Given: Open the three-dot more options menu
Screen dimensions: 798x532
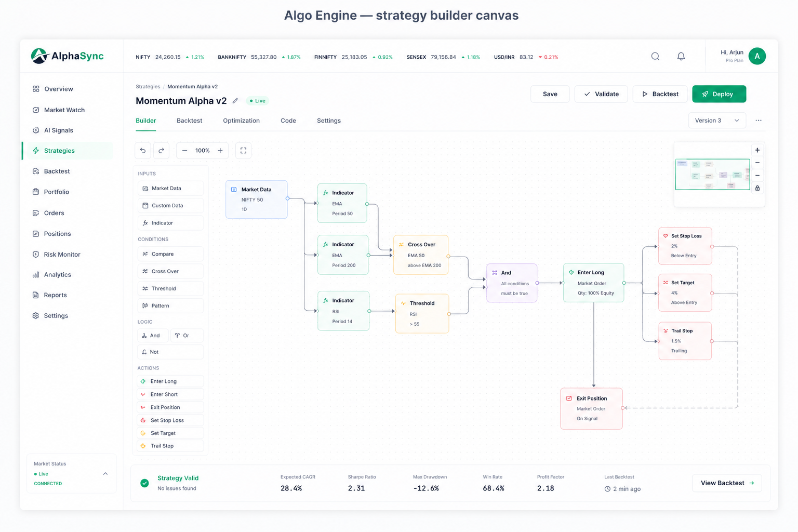Looking at the screenshot, I should [759, 121].
